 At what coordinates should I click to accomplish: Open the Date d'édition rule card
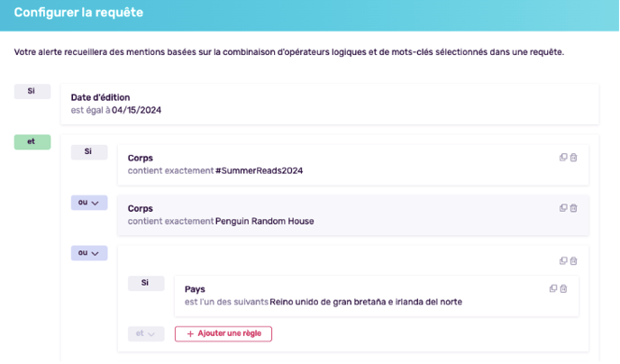coord(330,104)
